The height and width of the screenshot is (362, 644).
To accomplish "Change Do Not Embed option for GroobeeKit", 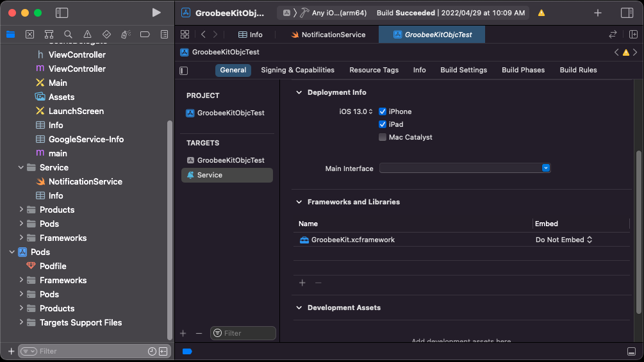I will (563, 240).
